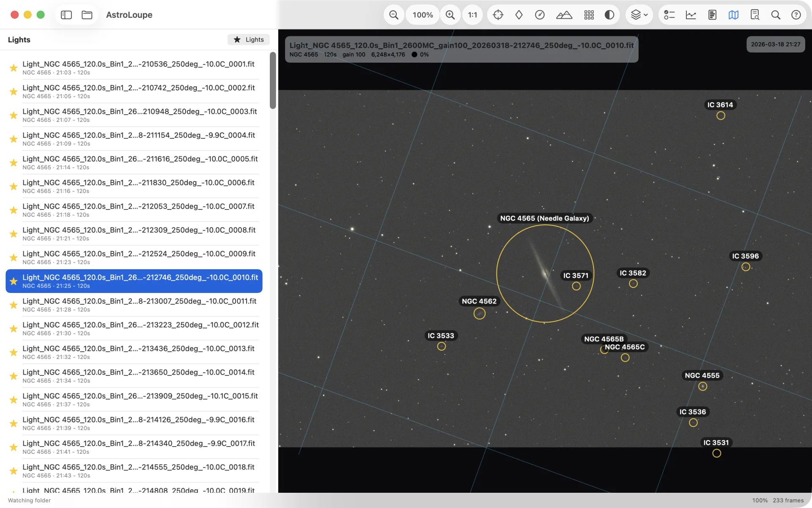Select frame 210742 0002.fit
Screen dimensions: 812x508
(134, 91)
